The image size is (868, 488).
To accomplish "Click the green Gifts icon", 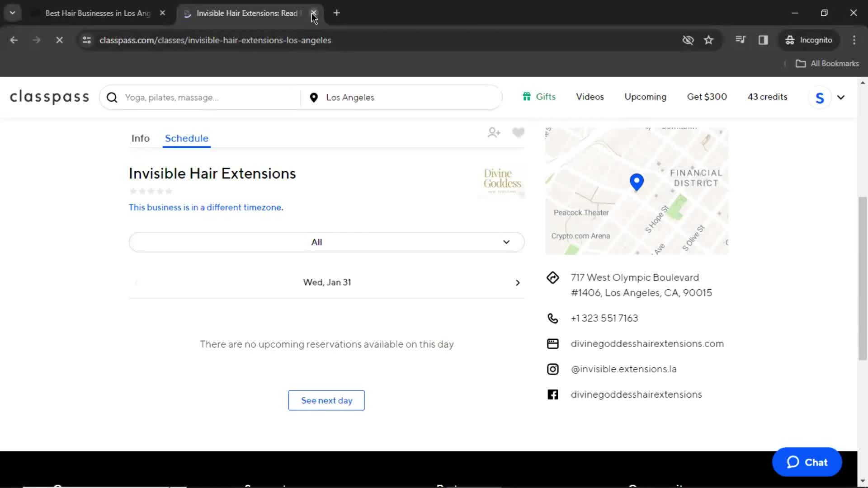I will coord(526,96).
